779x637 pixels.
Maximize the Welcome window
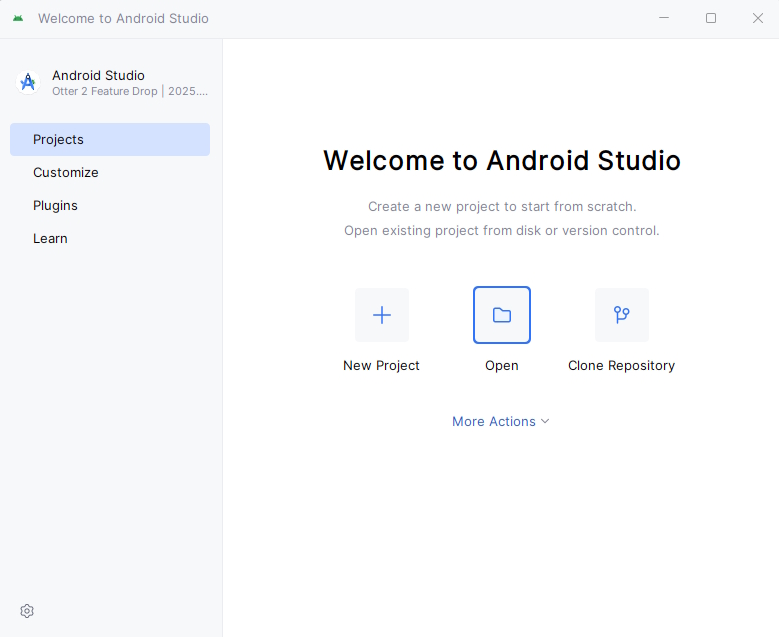(x=711, y=18)
